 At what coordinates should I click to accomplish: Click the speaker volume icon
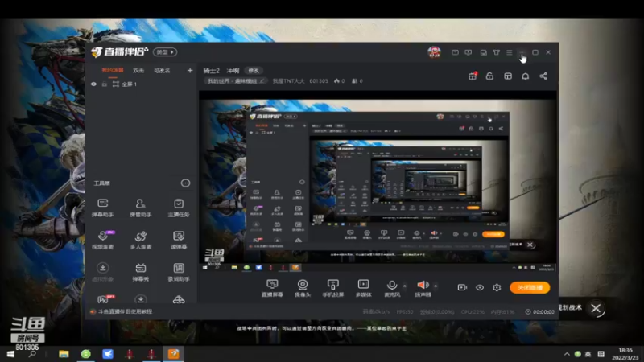423,285
